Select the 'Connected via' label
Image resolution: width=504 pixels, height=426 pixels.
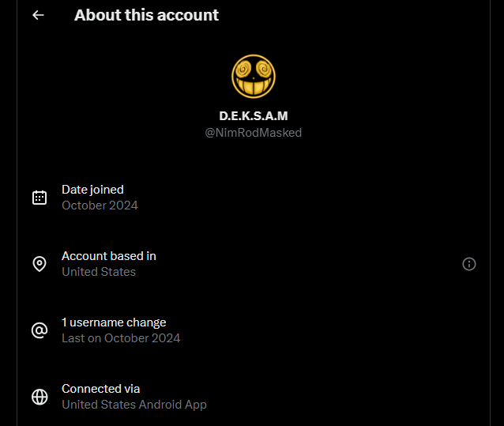tap(100, 389)
